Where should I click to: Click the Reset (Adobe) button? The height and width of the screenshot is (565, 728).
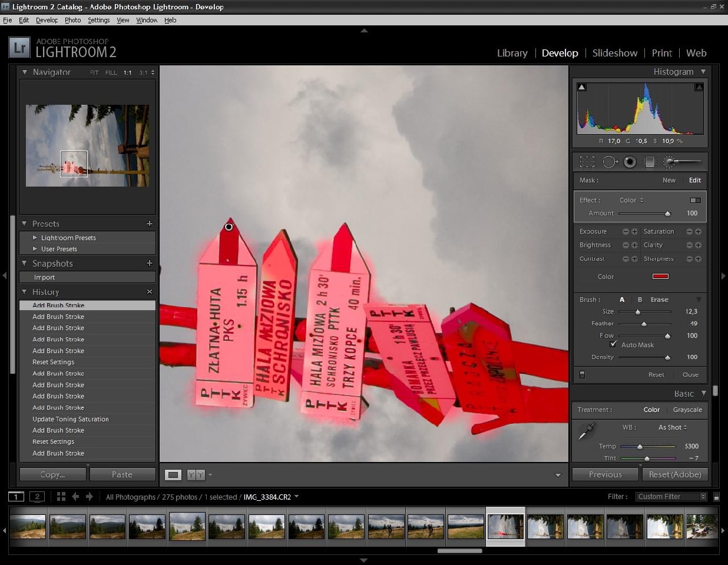(x=675, y=474)
